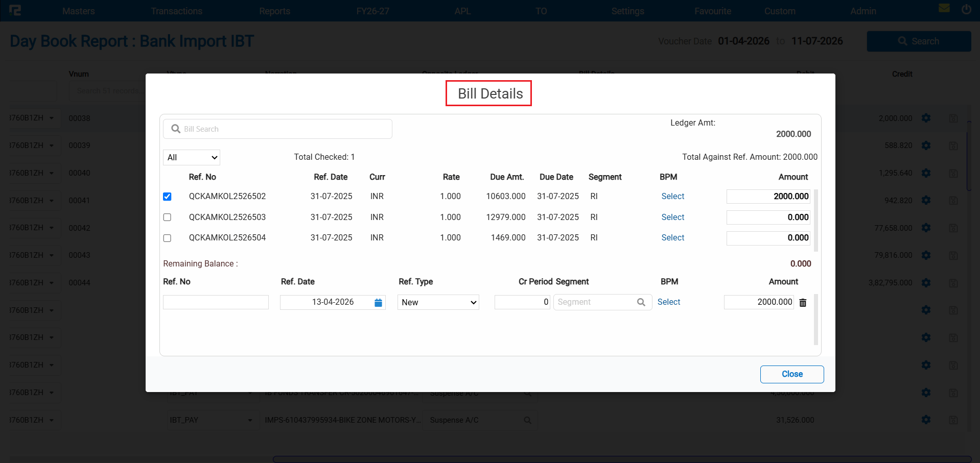Click the save icon on the 31,526.000 row
Screen dimensions: 980x463
click(x=953, y=420)
